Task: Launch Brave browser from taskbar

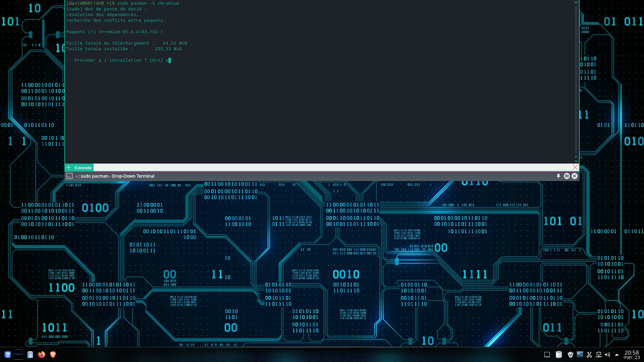Action: (53, 355)
